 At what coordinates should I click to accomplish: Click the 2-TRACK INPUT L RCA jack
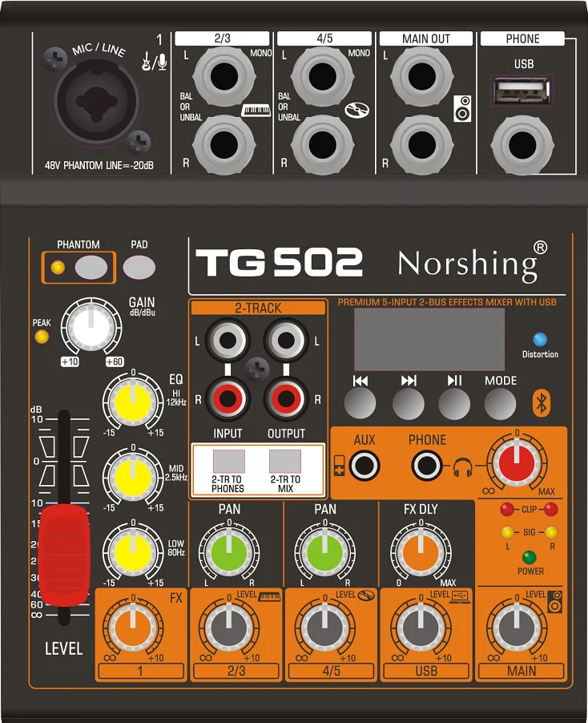click(x=228, y=341)
